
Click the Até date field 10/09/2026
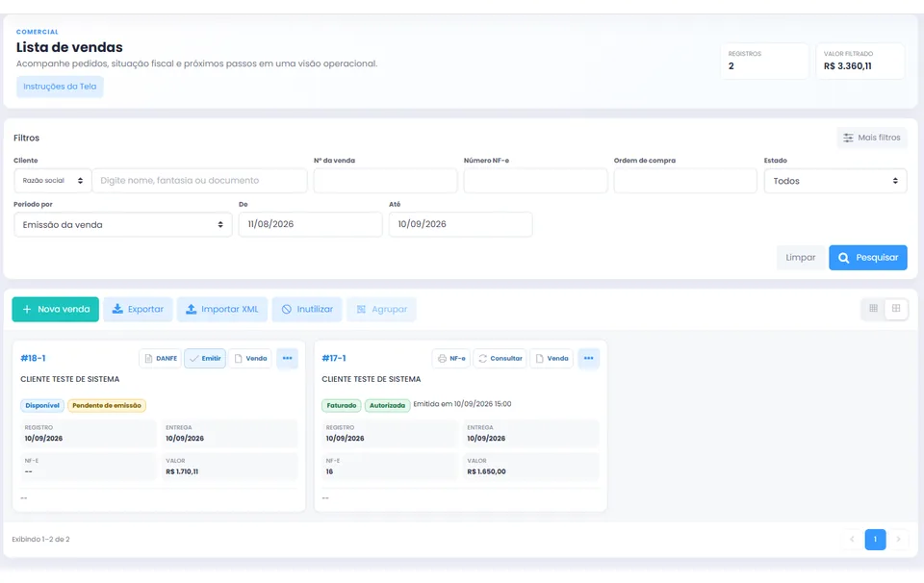tap(461, 224)
